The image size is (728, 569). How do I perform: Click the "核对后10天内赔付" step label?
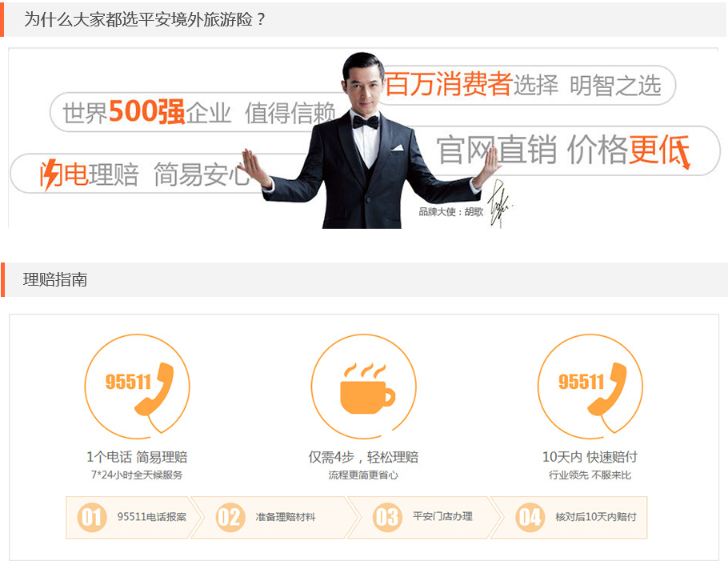coord(596,517)
